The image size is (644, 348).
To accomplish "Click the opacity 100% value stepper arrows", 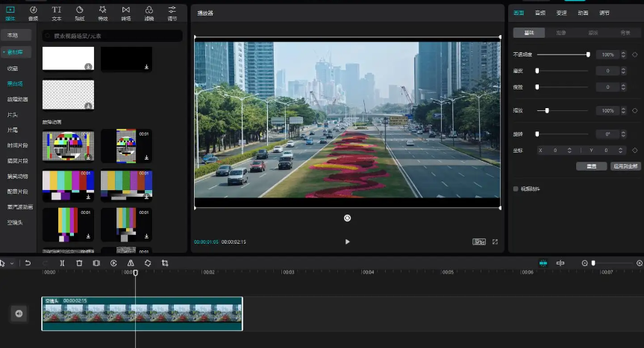I will pyautogui.click(x=623, y=54).
